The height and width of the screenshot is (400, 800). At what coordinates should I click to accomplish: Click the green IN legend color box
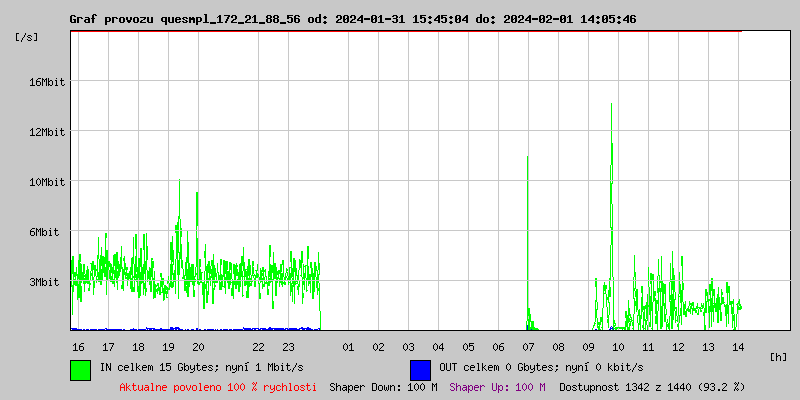[x=80, y=369]
